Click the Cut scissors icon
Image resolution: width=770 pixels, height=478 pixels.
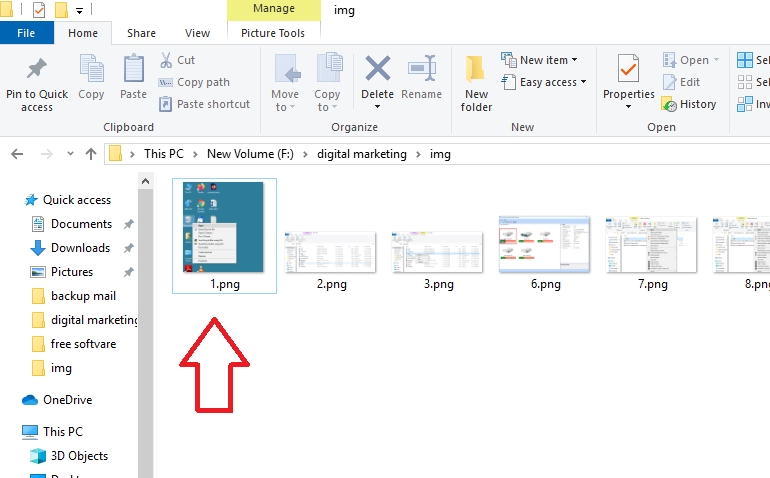tap(166, 60)
